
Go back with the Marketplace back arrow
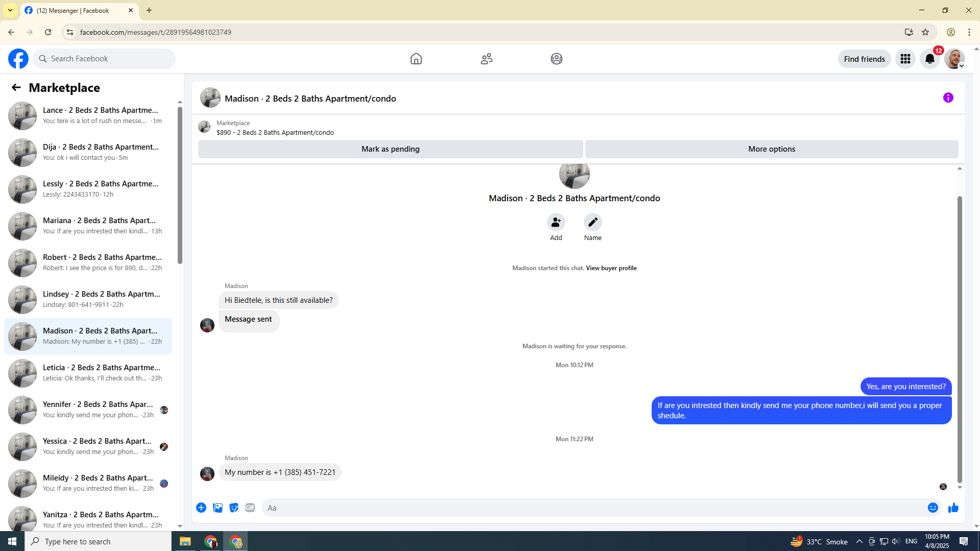click(16, 87)
